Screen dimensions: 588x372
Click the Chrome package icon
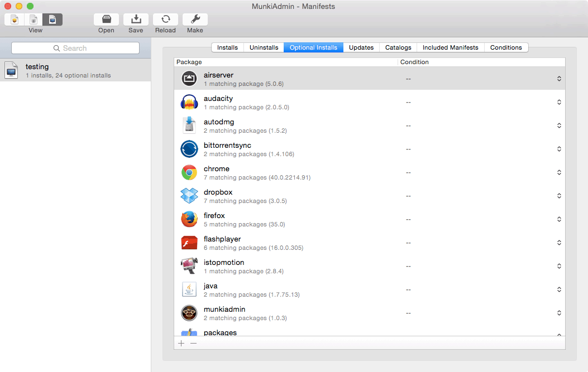click(x=189, y=173)
